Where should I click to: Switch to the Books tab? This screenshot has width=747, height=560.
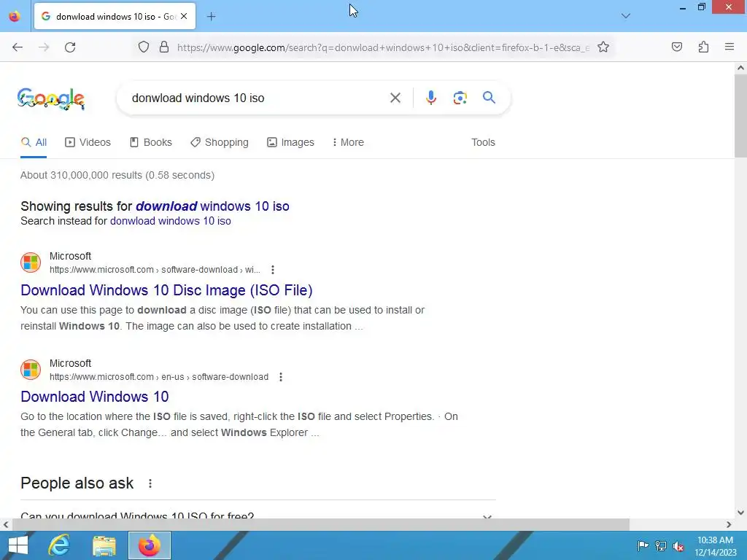click(151, 142)
